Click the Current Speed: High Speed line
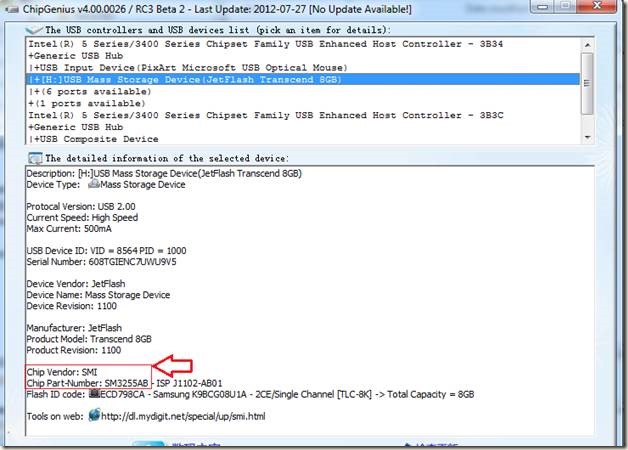 tap(82, 217)
